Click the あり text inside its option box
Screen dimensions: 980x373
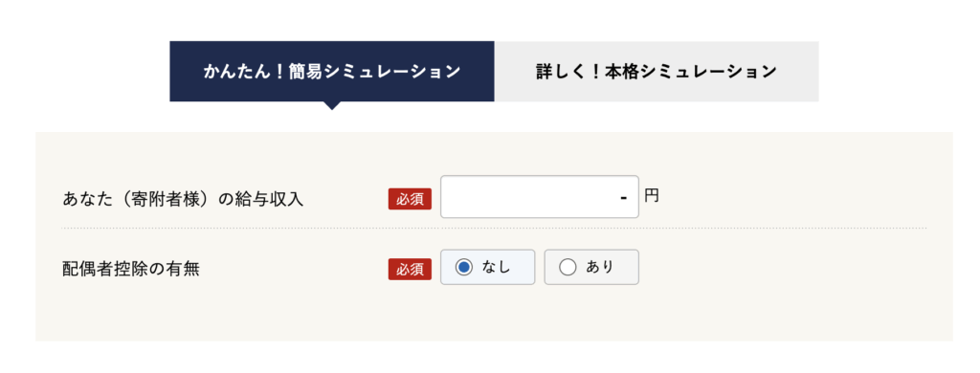600,268
